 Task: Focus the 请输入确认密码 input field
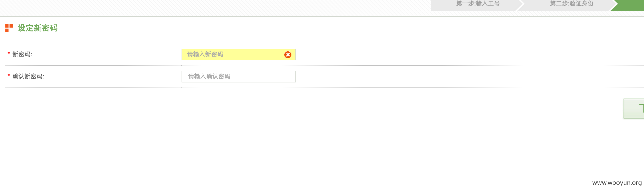click(x=238, y=77)
